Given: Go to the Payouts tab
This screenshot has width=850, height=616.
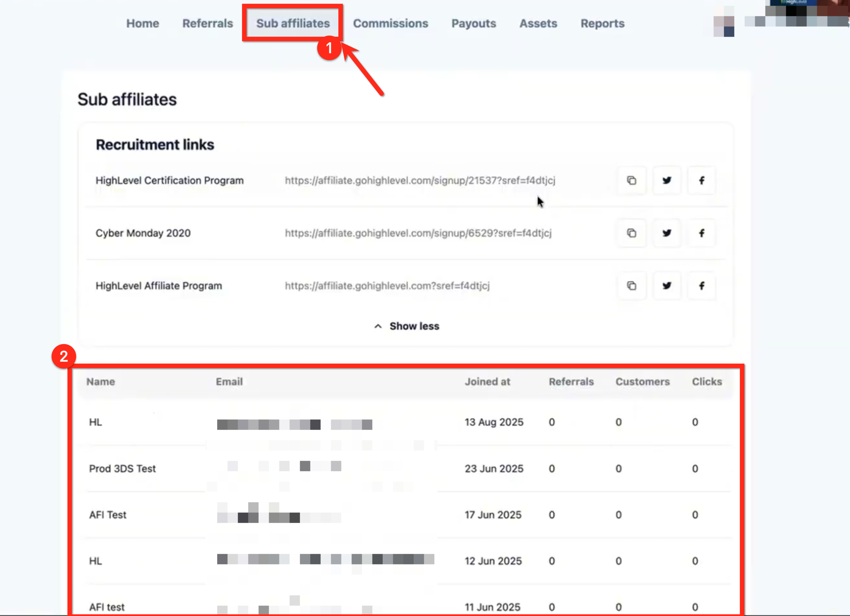Looking at the screenshot, I should click(474, 23).
